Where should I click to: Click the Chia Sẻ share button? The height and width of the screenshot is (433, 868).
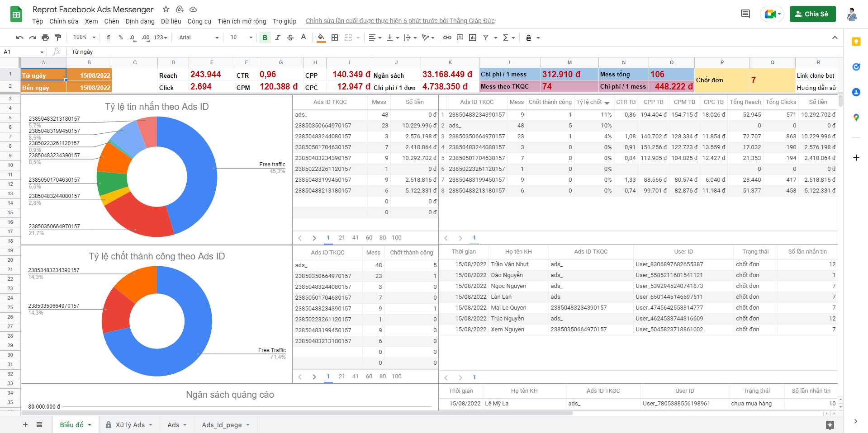pyautogui.click(x=812, y=14)
